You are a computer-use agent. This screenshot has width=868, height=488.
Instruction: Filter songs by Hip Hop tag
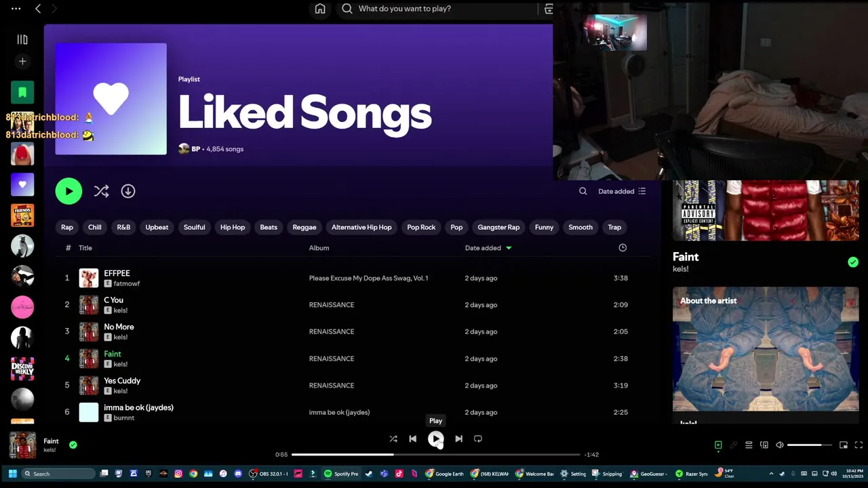(x=233, y=227)
